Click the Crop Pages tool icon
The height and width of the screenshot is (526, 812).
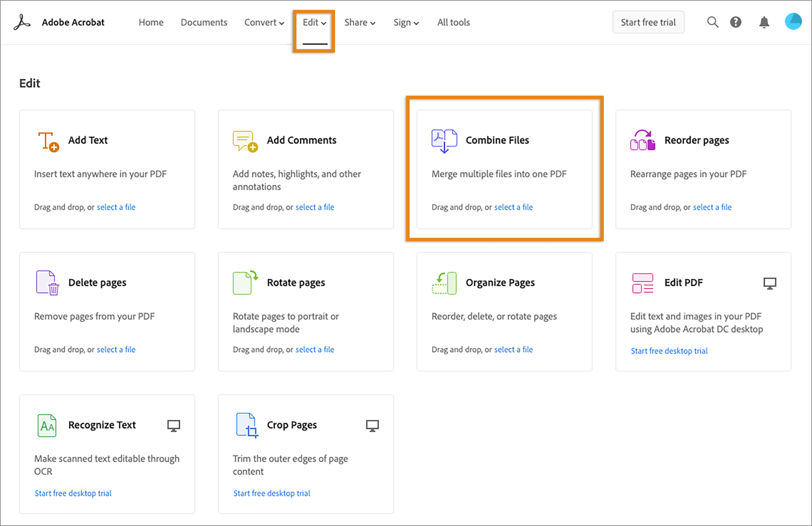pyautogui.click(x=247, y=425)
